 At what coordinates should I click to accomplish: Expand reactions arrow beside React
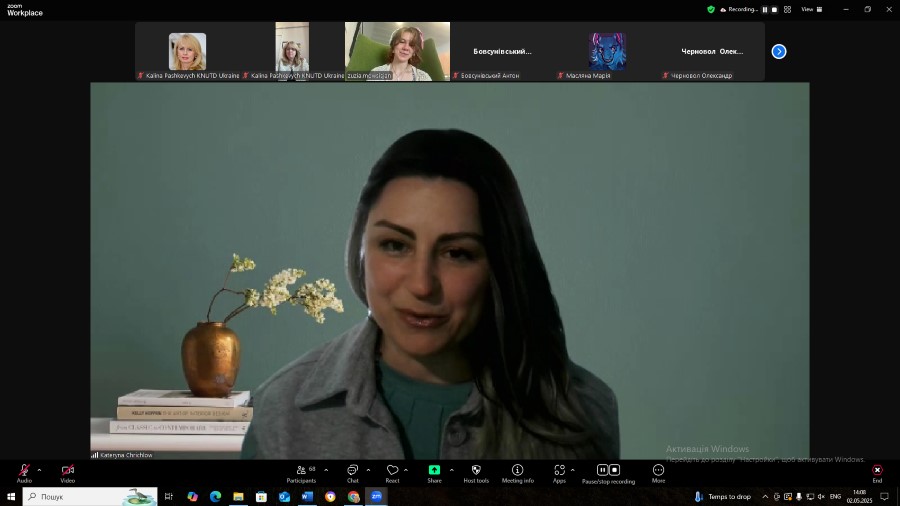point(406,470)
